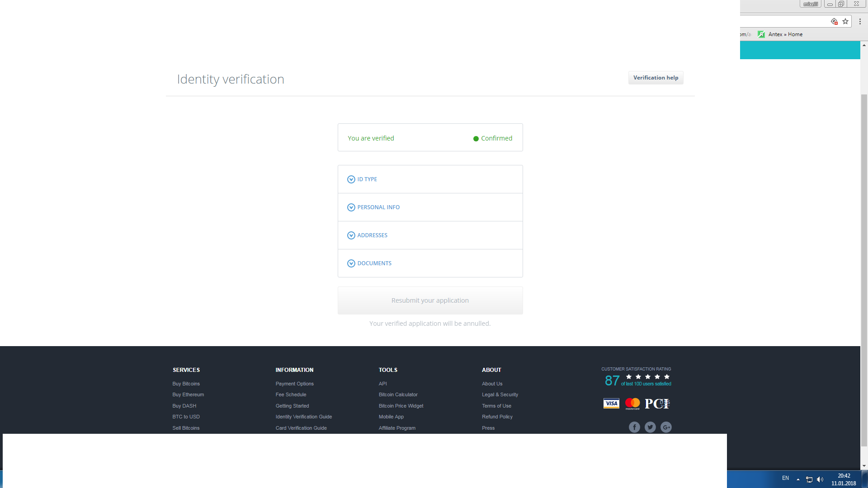The width and height of the screenshot is (868, 488).
Task: Click the Facebook icon in footer
Action: click(x=634, y=427)
